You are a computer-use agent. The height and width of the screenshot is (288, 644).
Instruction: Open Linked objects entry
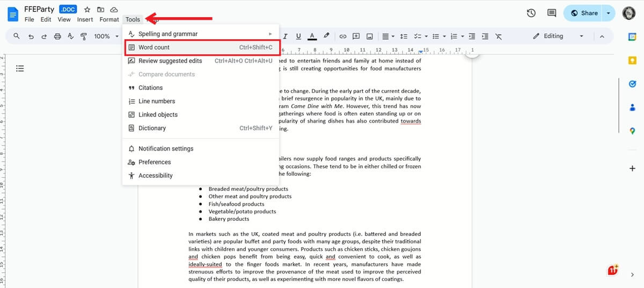(201, 114)
